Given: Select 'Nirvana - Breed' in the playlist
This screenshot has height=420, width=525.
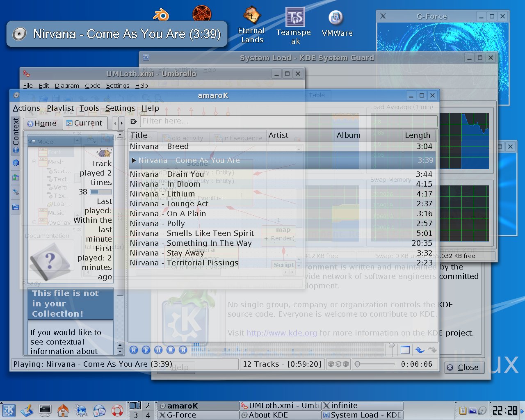Looking at the screenshot, I should 282,146.
